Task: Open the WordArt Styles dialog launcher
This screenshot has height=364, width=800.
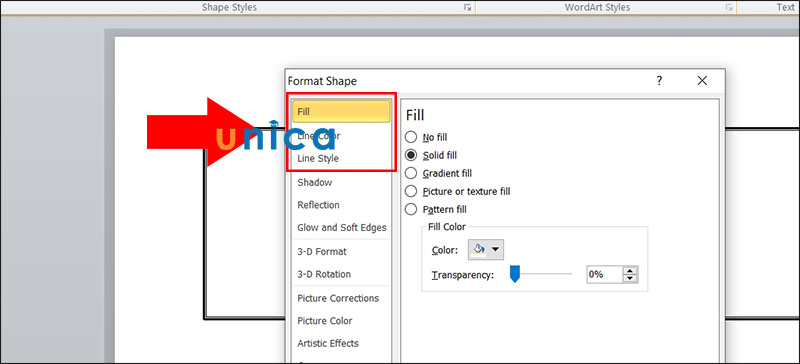Action: (x=729, y=7)
